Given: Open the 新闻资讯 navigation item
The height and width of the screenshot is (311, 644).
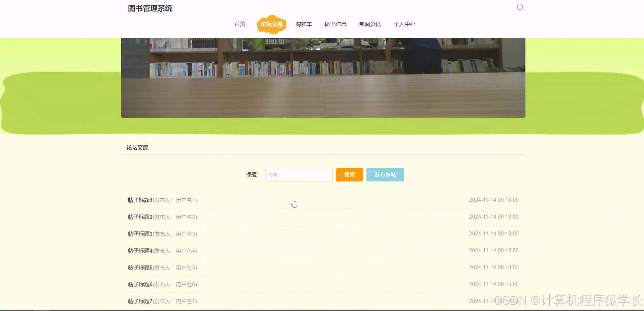Looking at the screenshot, I should (370, 24).
